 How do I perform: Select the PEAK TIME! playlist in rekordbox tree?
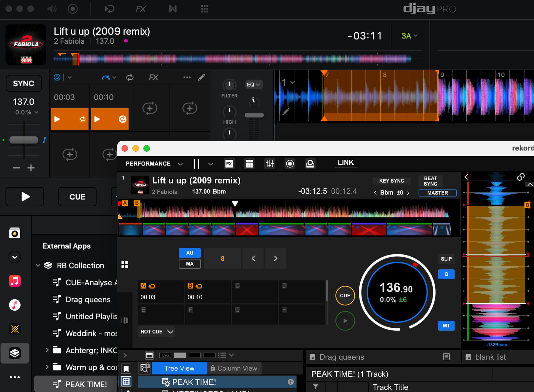[x=217, y=382]
